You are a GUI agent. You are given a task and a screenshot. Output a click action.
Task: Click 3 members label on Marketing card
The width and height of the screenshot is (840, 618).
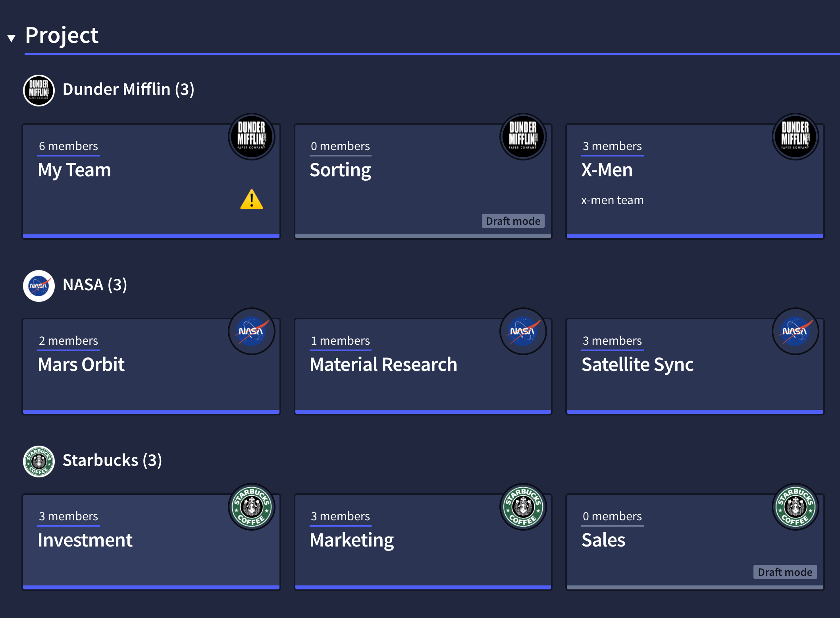coord(340,516)
